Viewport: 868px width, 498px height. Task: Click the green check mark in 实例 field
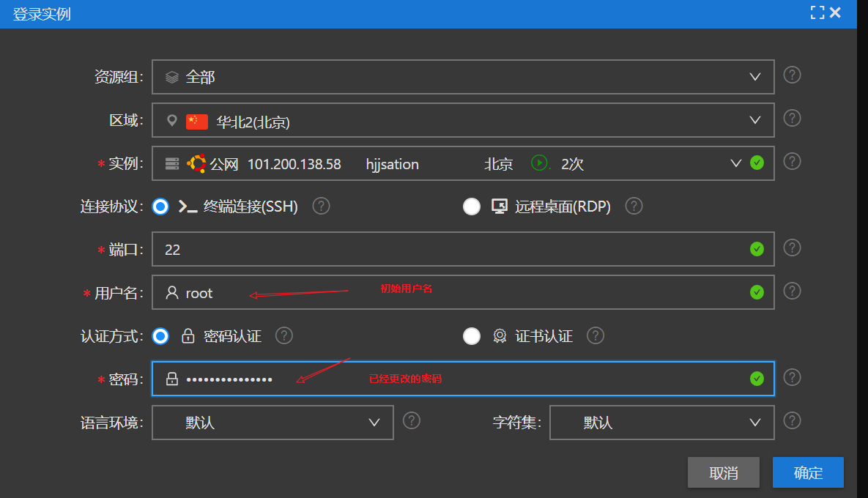click(x=757, y=163)
